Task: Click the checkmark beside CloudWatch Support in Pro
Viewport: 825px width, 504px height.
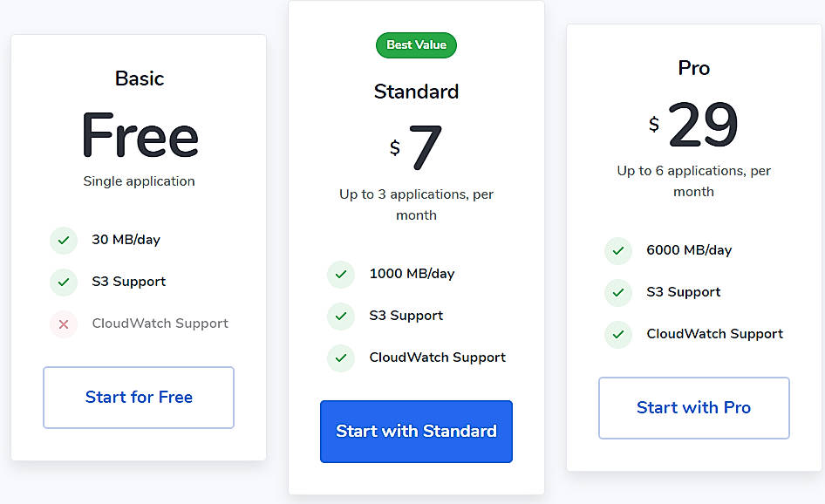Action: (x=618, y=334)
